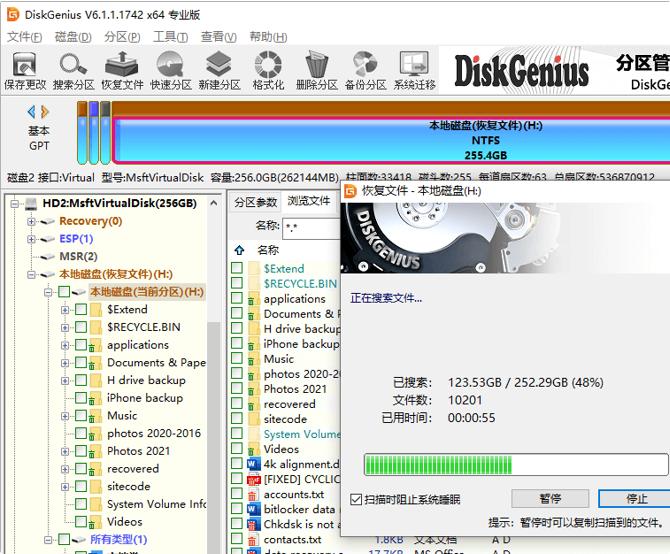Click the DiskGenius app logo in title bar

13,14
